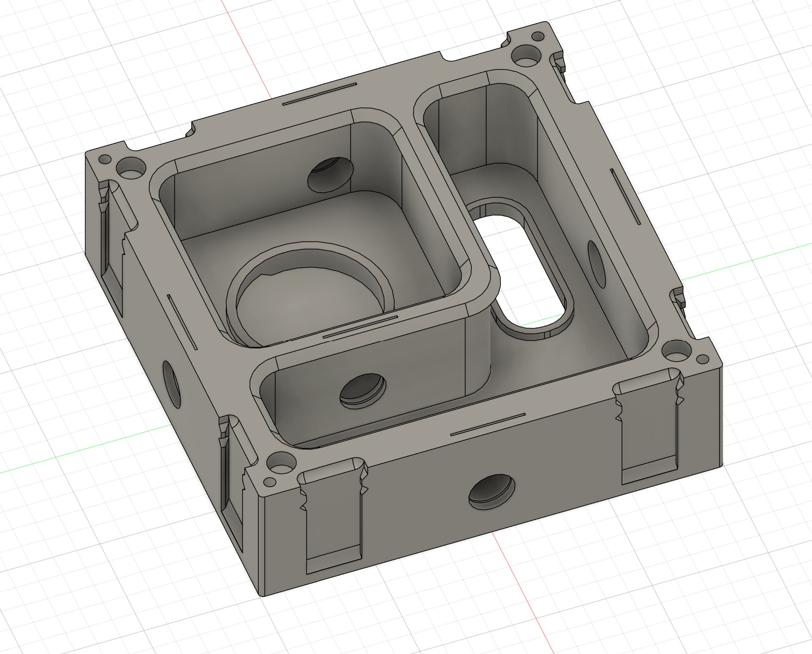
Task: Select the large mounting hole at the nearest bottom corner
Action: tap(280, 463)
